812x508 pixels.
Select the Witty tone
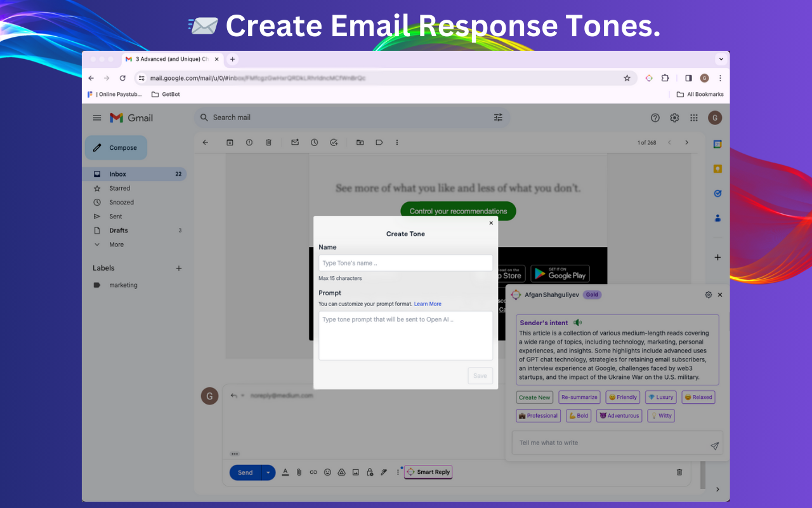click(x=660, y=416)
